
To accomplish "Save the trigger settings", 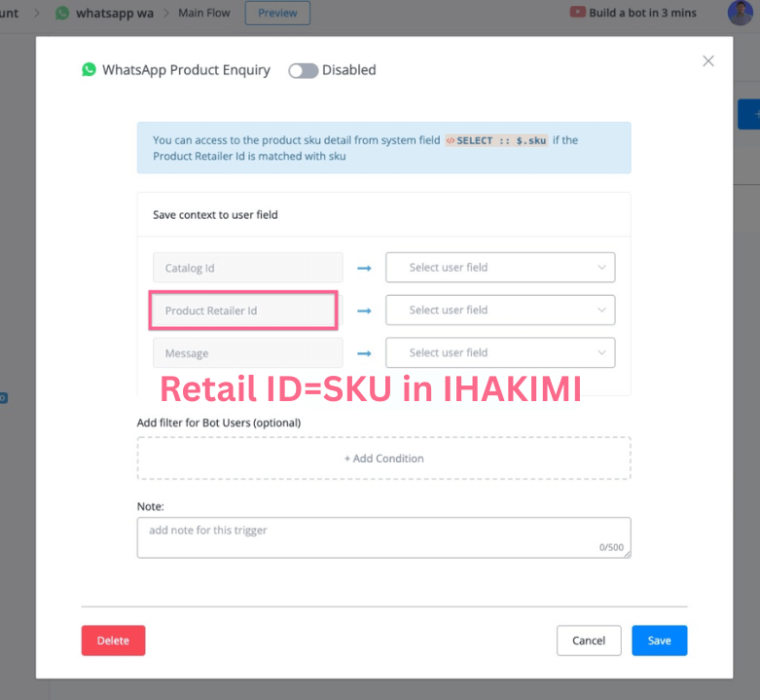I will (x=659, y=641).
